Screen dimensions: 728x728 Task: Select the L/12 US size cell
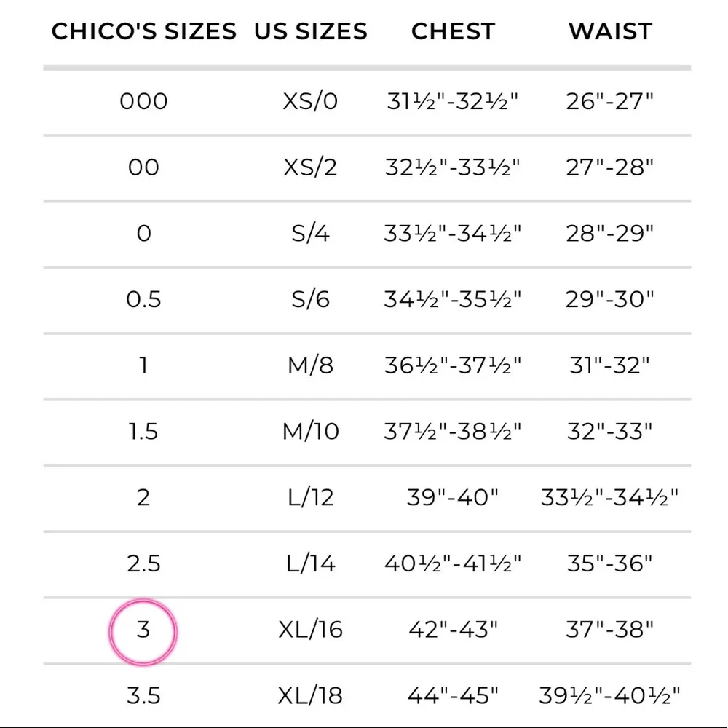click(x=311, y=498)
